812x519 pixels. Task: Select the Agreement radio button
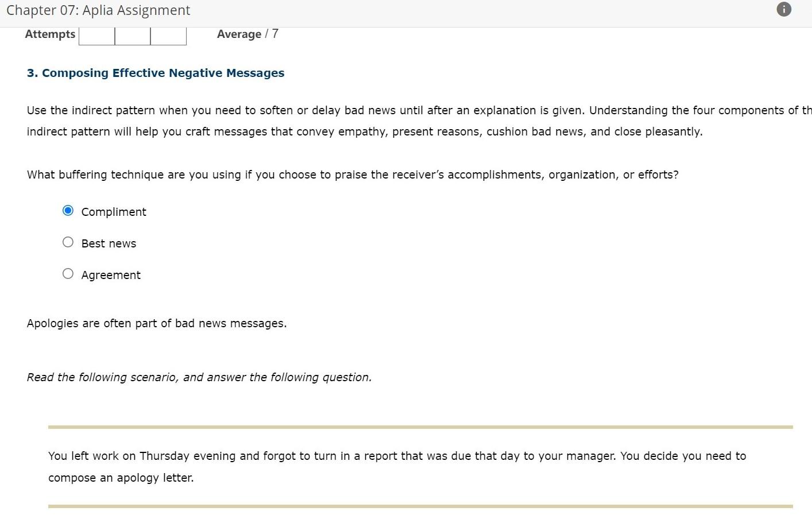coord(68,273)
